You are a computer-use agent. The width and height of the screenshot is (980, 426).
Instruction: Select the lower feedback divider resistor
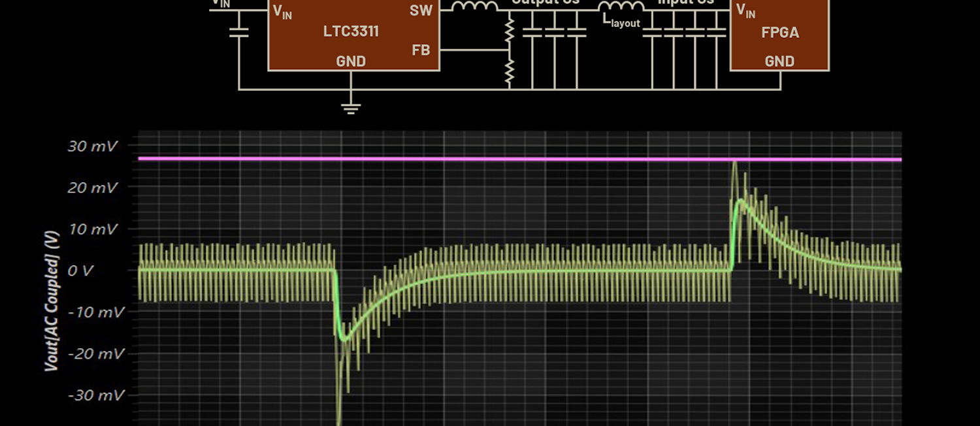tap(510, 71)
